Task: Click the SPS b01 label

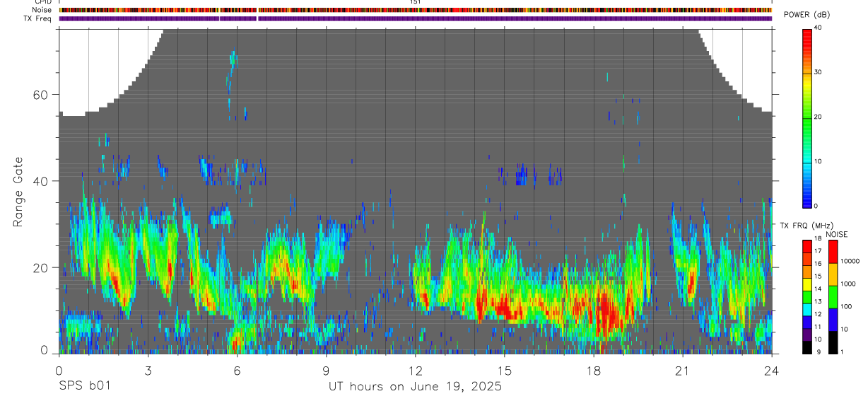Action: pos(84,386)
